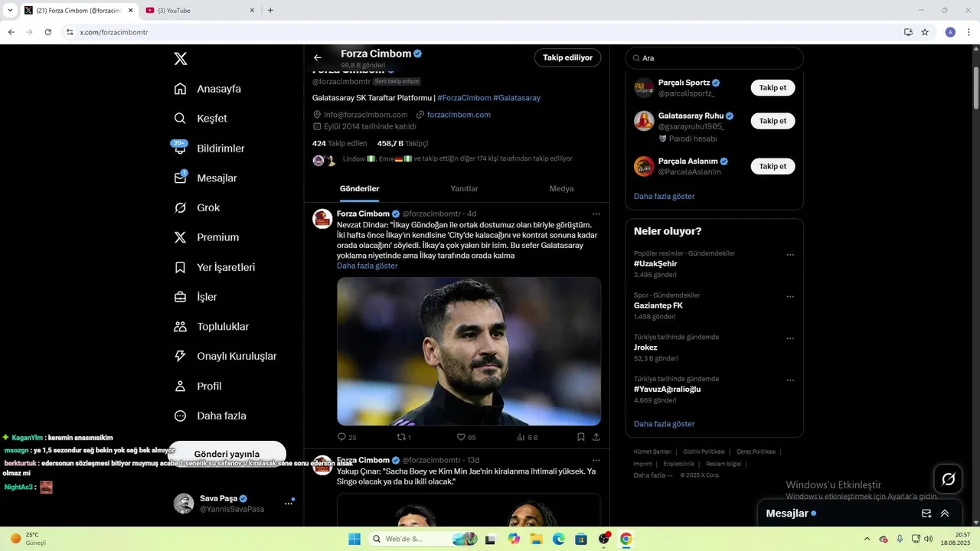The image size is (980, 551).
Task: Open 458,7 B Takipçi list
Action: coord(403,143)
